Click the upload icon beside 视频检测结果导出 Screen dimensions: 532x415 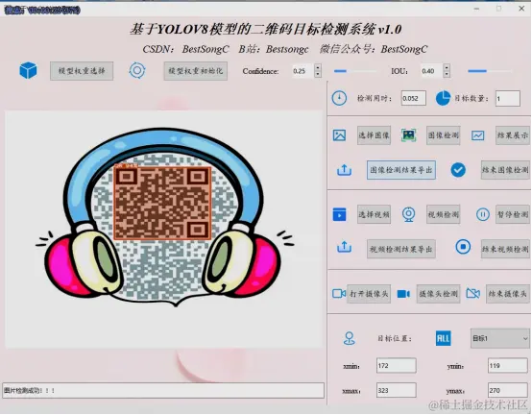pyautogui.click(x=344, y=247)
